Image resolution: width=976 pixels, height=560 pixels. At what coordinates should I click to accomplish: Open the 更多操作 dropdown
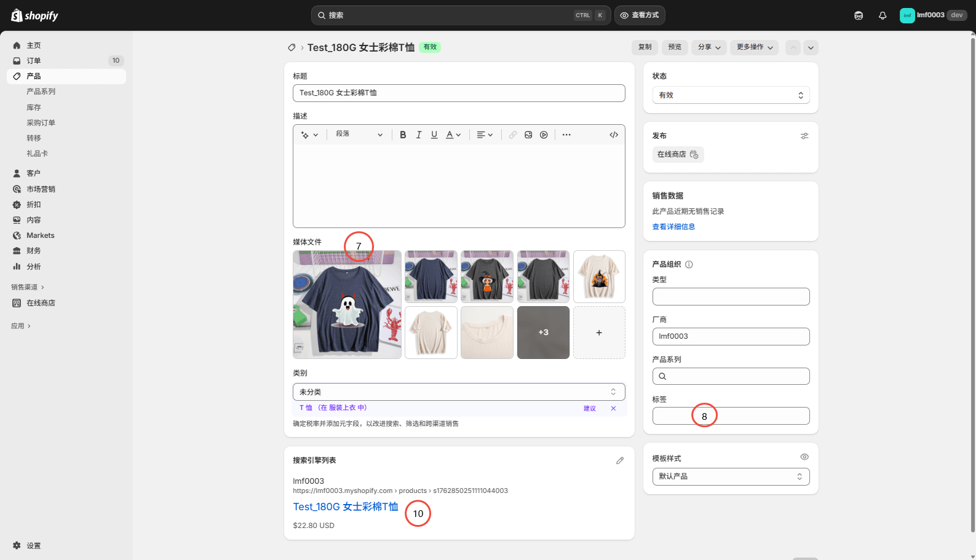(755, 47)
